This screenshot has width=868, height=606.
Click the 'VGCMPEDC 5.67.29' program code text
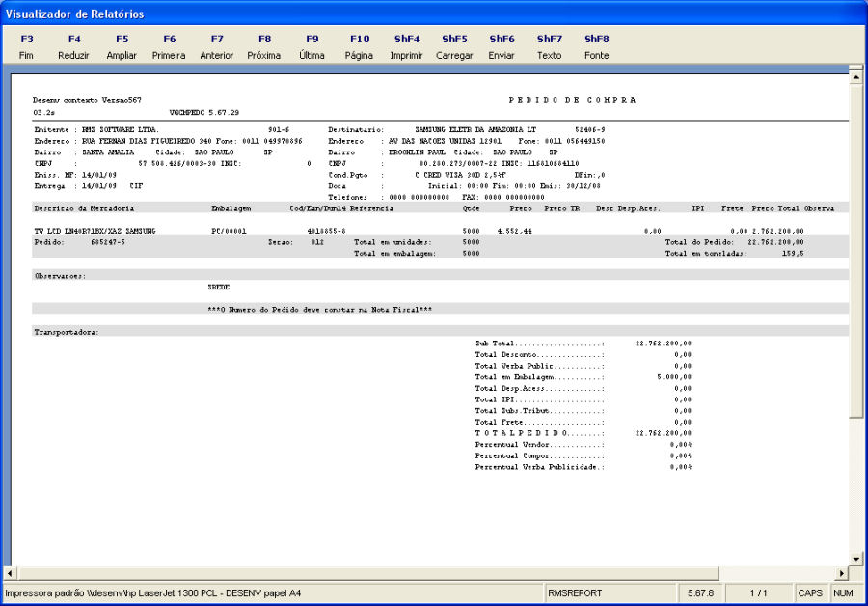point(203,113)
